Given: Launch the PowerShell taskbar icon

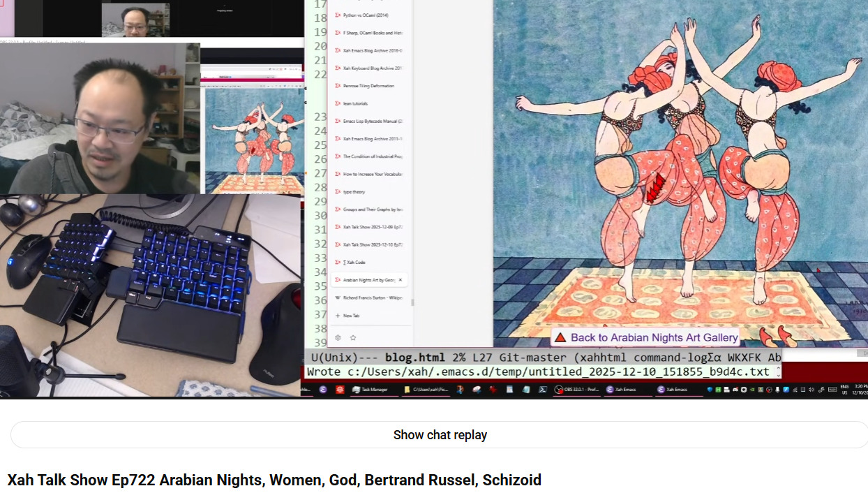Looking at the screenshot, I should (542, 390).
